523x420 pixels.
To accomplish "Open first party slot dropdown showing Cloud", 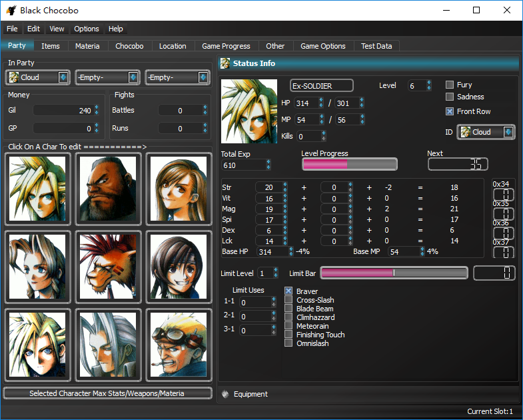I will click(x=38, y=77).
